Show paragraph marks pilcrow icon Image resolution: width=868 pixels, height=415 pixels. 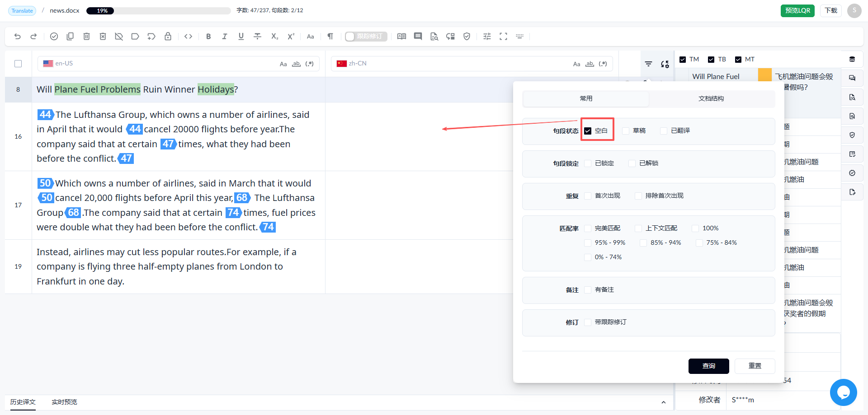coord(330,37)
